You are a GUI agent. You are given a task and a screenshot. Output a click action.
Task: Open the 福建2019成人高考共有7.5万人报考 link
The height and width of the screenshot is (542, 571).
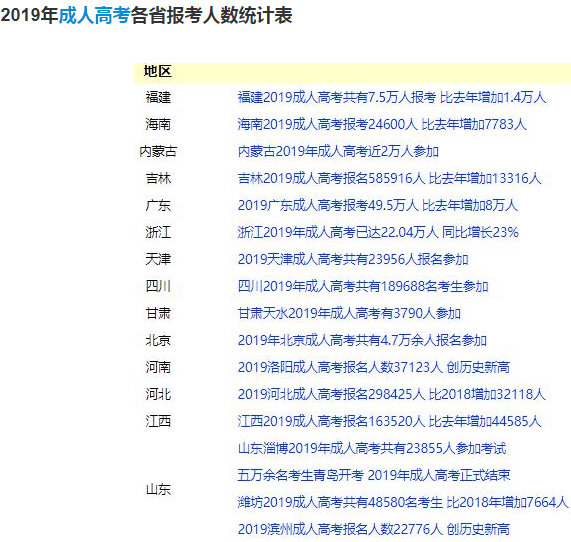392,97
